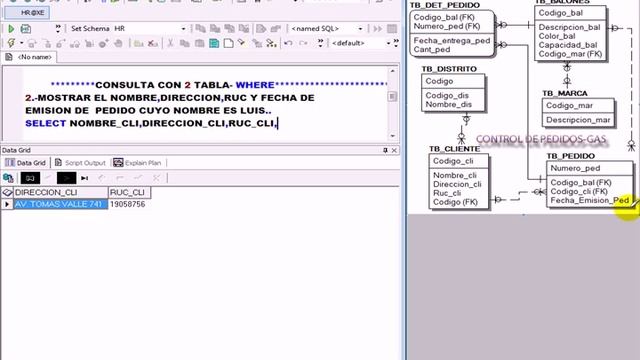Screen dimensions: 640x360
Task: Open the <default> dropdown in the editor toolbar
Action: point(388,43)
